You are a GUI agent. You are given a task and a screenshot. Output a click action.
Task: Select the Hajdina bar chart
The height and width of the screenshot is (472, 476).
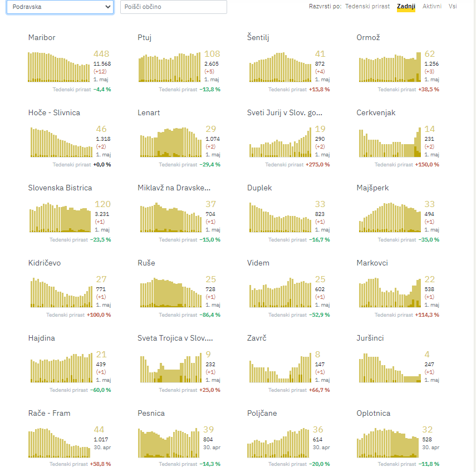coord(62,367)
